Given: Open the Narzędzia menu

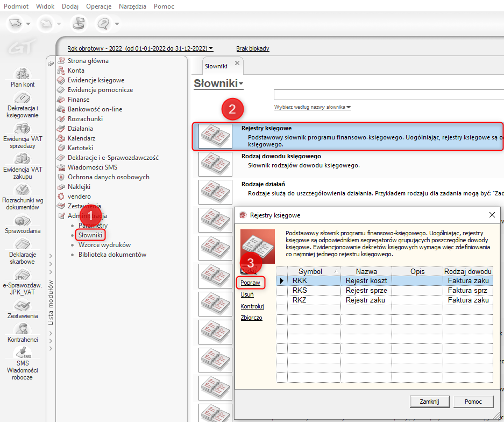Looking at the screenshot, I should click(132, 6).
